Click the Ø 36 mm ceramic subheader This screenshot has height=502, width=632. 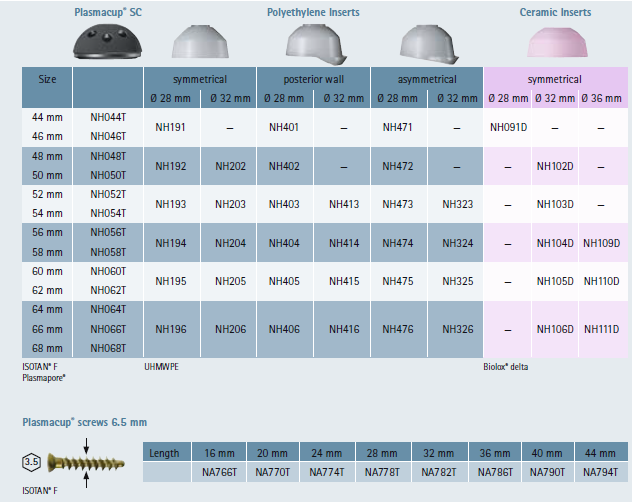[x=601, y=98]
